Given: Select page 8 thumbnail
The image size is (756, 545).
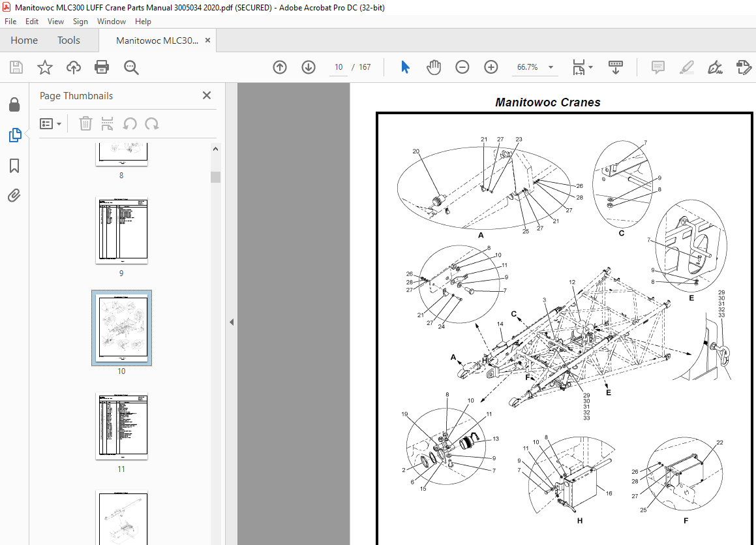Looking at the screenshot, I should click(121, 154).
